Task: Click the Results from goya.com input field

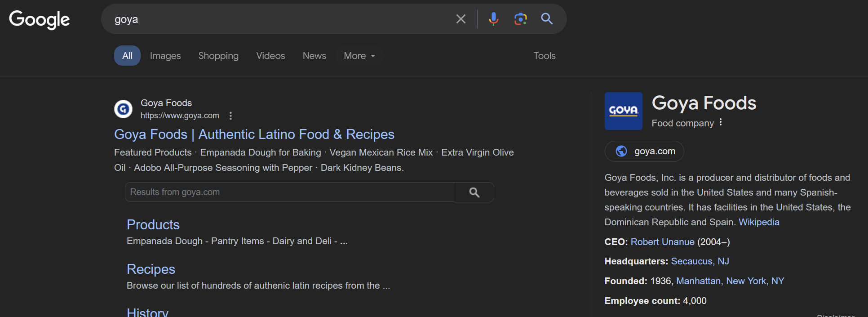Action: point(289,192)
